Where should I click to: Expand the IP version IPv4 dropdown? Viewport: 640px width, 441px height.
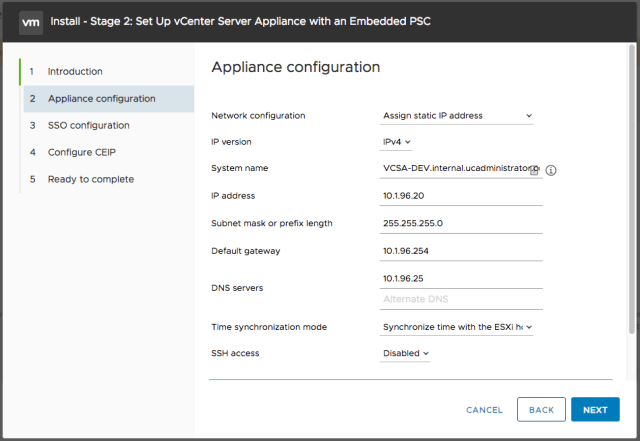click(x=398, y=142)
